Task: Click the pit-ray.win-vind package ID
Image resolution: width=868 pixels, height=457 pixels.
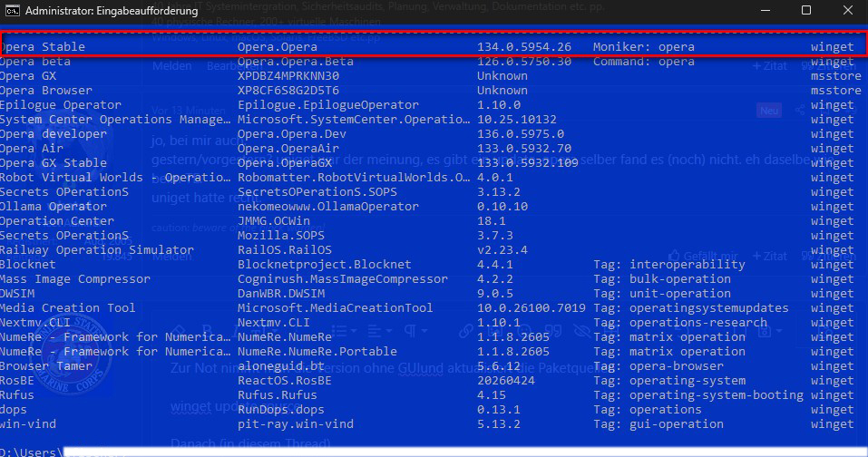Action: point(296,424)
